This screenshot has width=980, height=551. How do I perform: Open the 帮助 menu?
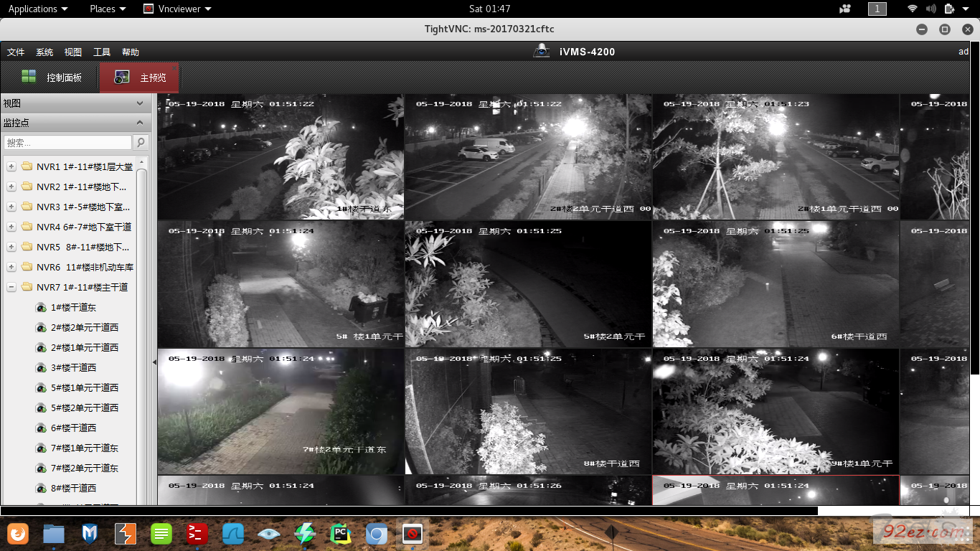pos(131,52)
